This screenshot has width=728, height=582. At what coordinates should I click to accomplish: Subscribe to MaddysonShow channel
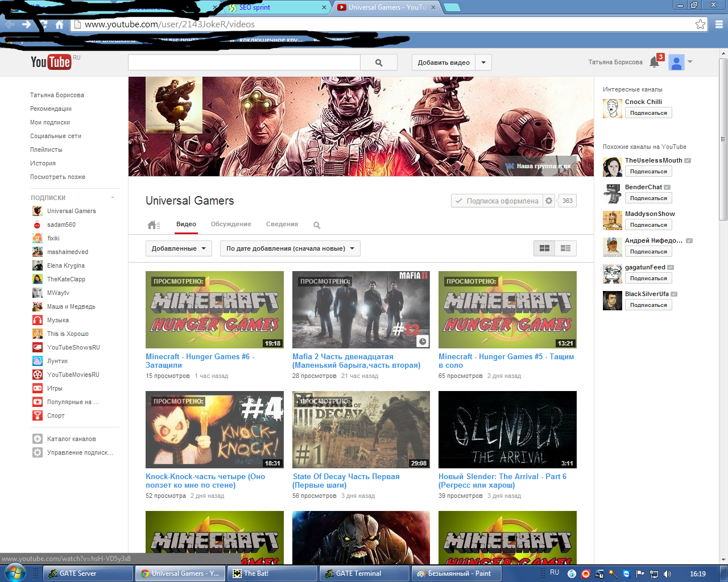(648, 225)
